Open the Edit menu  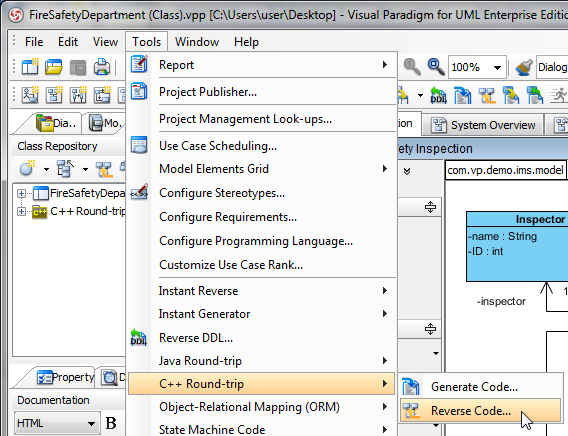click(68, 42)
